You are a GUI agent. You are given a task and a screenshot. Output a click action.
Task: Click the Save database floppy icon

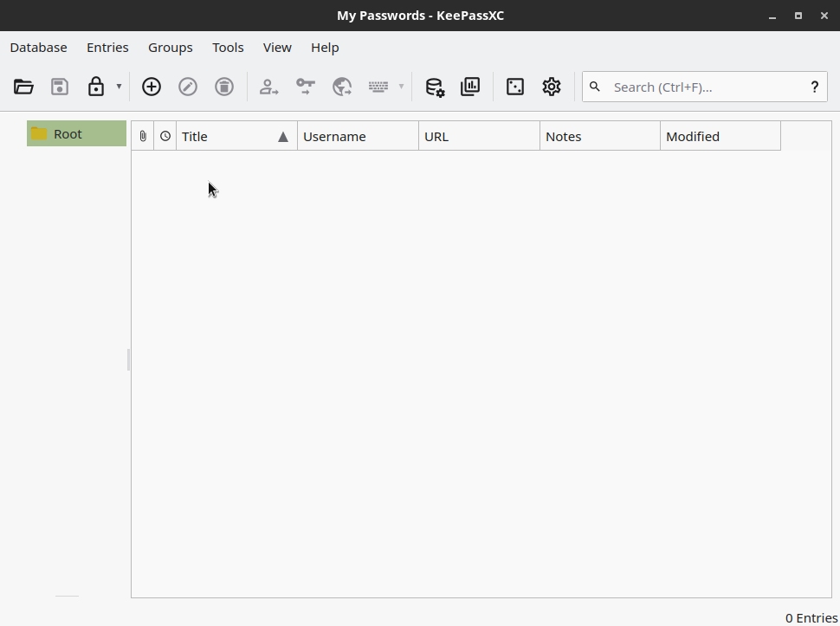coord(60,87)
